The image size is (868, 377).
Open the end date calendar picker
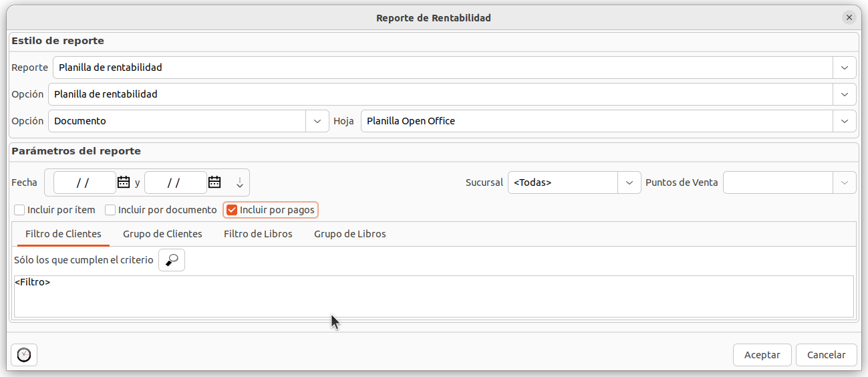[x=214, y=182]
